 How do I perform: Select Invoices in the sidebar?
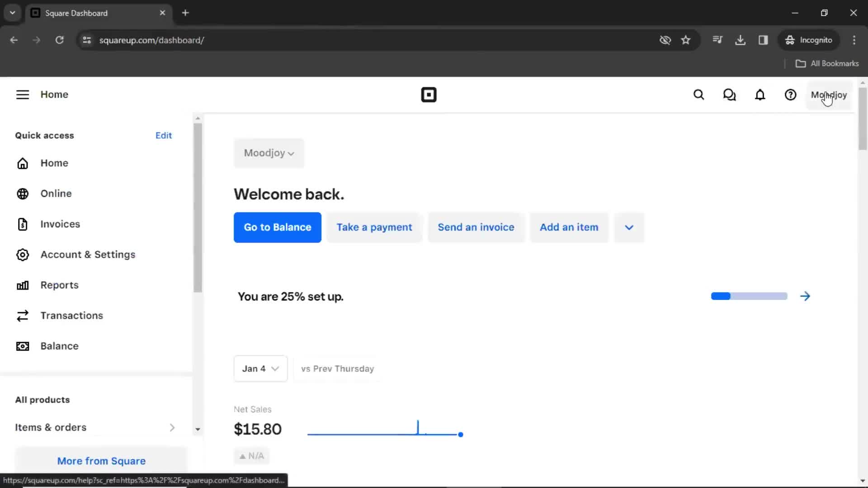(60, 224)
